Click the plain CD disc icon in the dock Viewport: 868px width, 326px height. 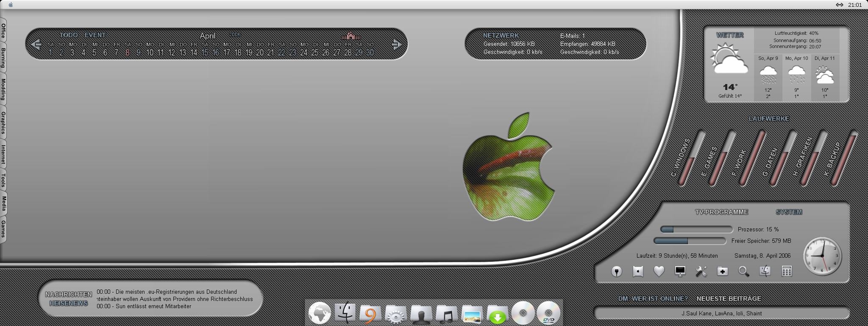[x=523, y=314]
